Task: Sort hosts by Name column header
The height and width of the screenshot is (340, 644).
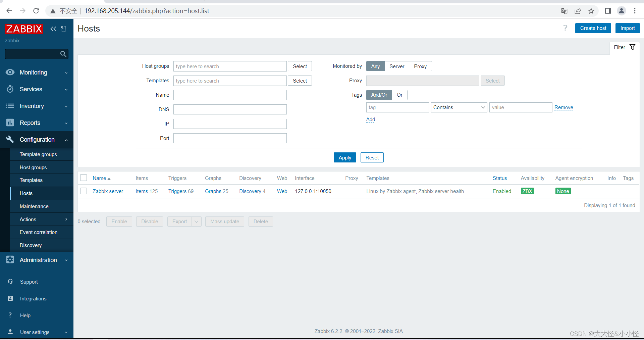Action: [101, 178]
